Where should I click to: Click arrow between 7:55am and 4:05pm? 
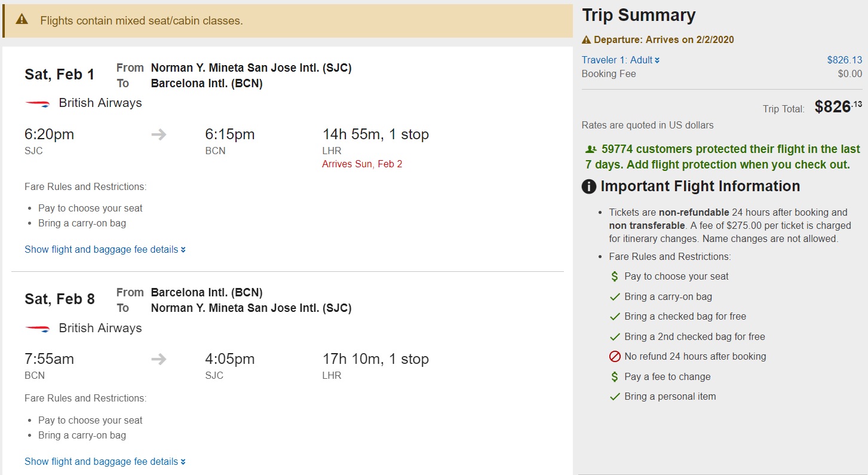pos(159,360)
